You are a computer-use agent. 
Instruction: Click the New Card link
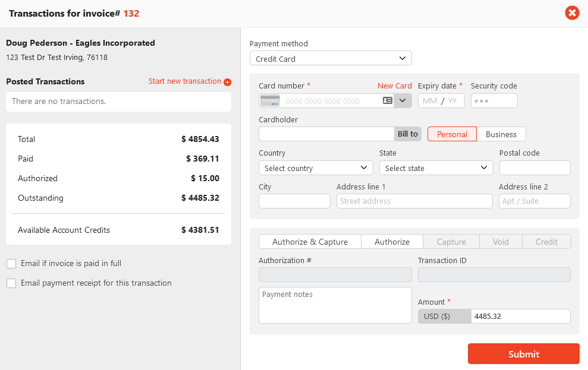coord(394,86)
